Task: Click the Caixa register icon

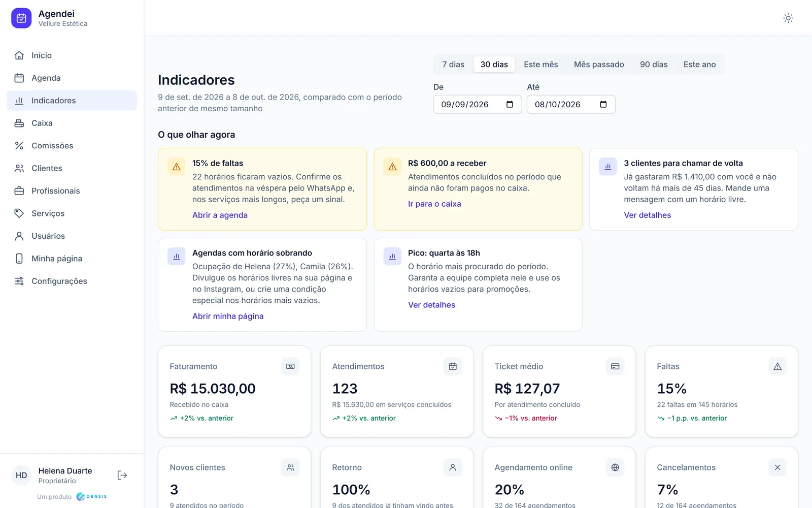Action: pos(19,123)
